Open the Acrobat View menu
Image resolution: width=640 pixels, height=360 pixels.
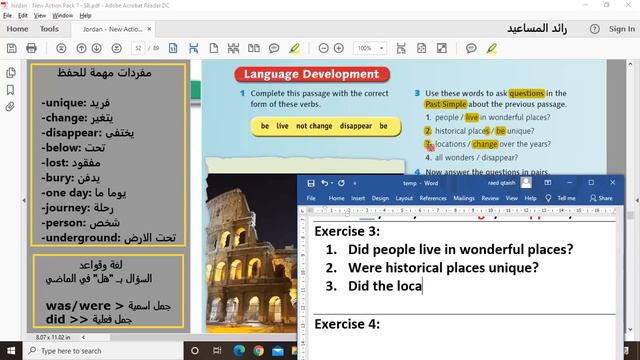(x=40, y=16)
